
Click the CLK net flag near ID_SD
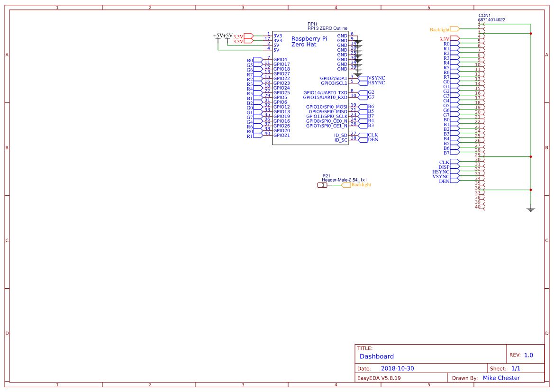click(372, 135)
